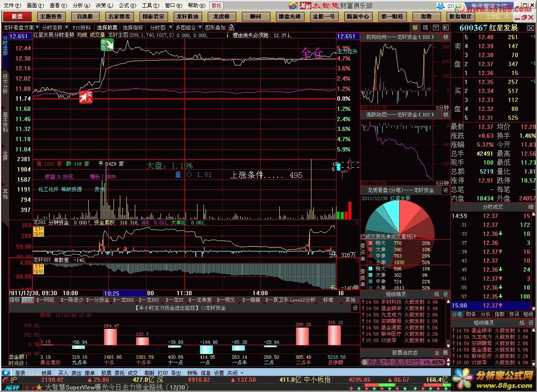Image resolution: width=537 pixels, height=392 pixels.
Task: Click the 锁 lock button of DDX panel
Action: pos(446,37)
